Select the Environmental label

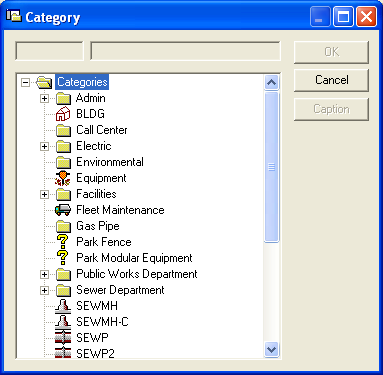tap(110, 162)
